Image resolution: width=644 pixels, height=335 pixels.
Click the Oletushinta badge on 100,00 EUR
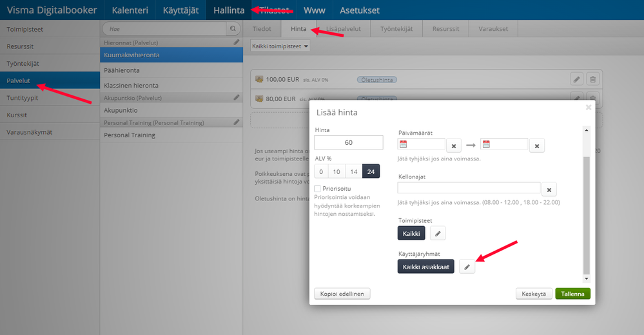click(377, 80)
